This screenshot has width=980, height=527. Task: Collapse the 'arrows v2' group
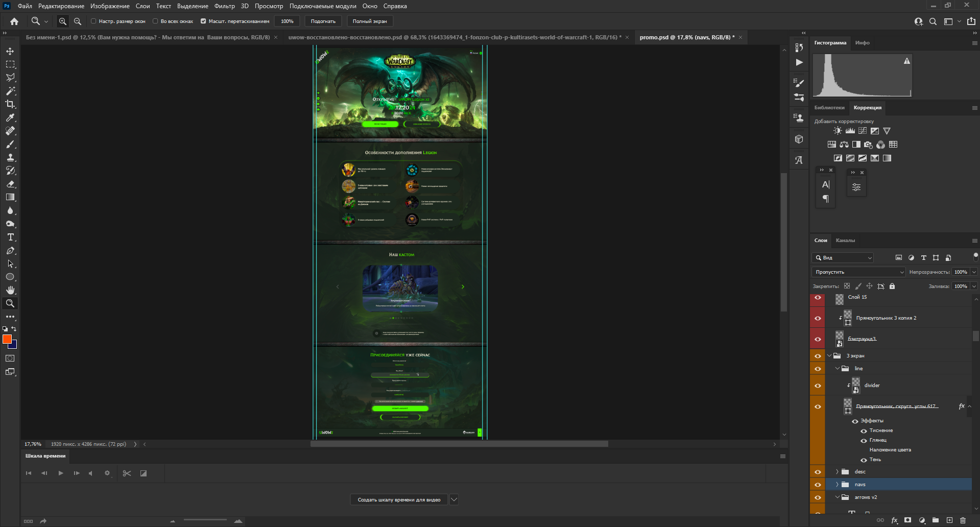click(838, 497)
